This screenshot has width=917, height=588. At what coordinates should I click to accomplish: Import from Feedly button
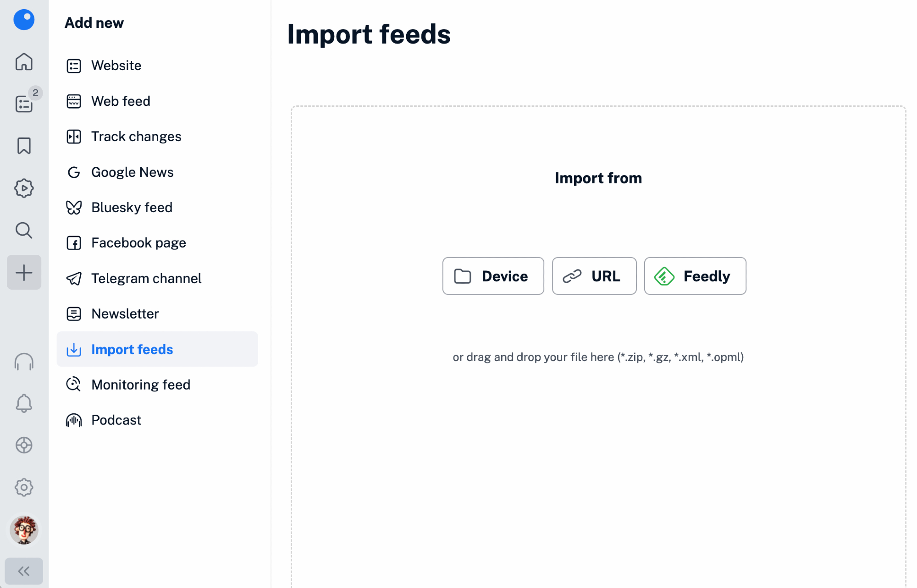[x=695, y=276]
